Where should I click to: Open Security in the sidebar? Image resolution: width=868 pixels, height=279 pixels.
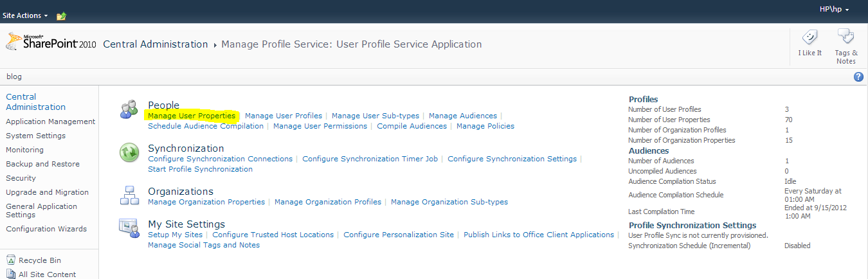click(21, 178)
